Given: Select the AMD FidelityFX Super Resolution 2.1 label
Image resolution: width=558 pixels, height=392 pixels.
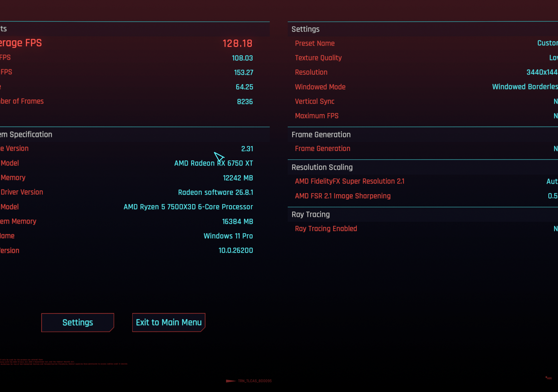Looking at the screenshot, I should coord(350,181).
